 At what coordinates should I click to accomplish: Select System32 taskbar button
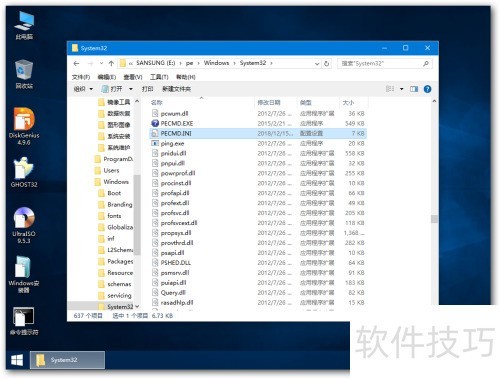(67, 360)
